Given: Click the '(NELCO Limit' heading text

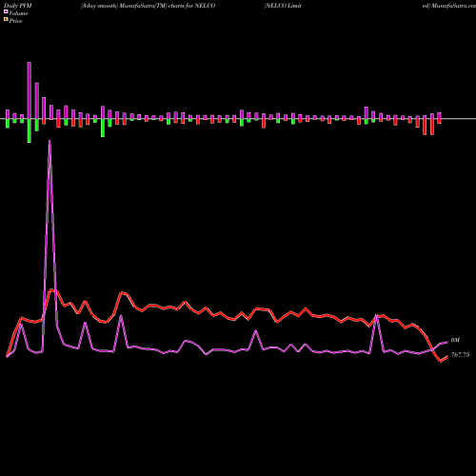Looking at the screenshot, I should click(283, 6).
